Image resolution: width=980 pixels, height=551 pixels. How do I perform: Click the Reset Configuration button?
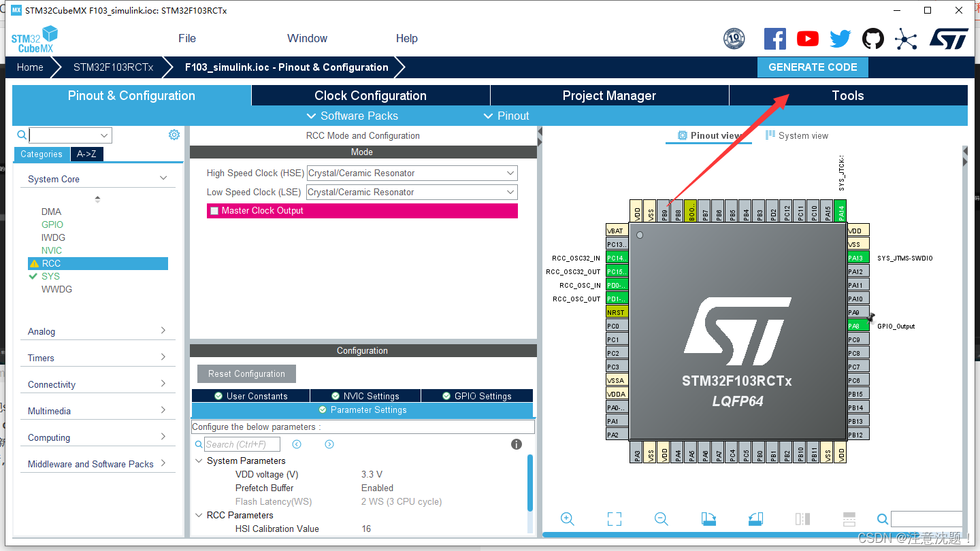coord(247,374)
